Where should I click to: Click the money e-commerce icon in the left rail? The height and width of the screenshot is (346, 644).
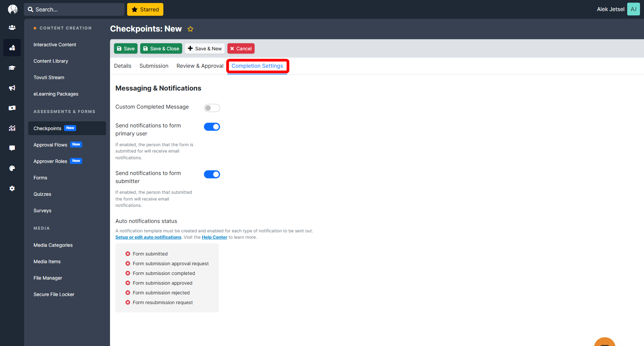(12, 108)
